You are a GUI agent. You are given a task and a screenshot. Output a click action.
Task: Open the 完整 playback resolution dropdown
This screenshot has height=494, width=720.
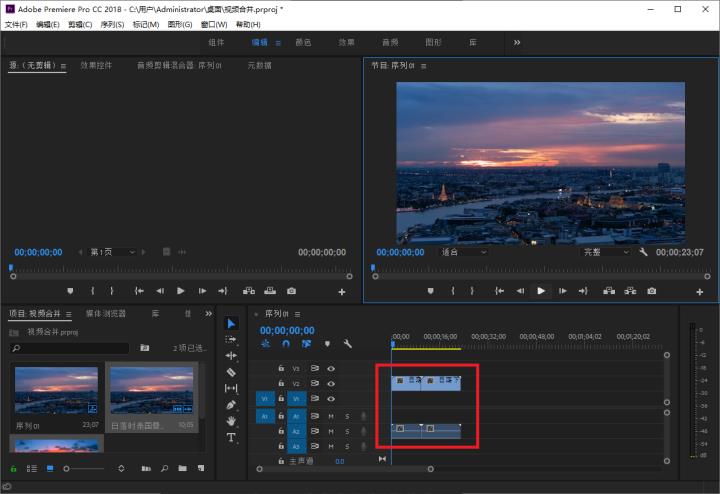coord(606,252)
